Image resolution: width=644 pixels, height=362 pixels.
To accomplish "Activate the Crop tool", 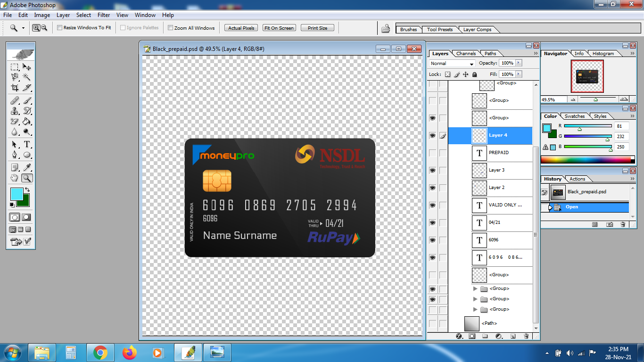I will click(15, 87).
